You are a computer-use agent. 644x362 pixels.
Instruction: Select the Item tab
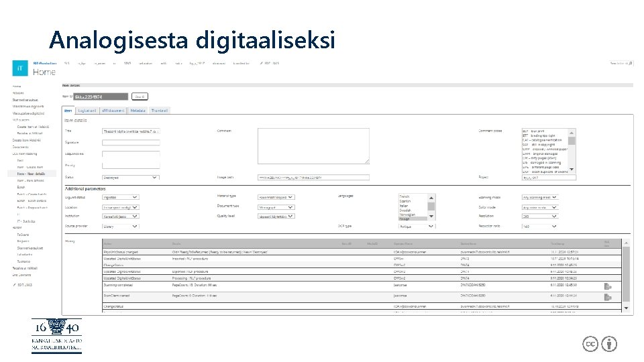click(68, 111)
